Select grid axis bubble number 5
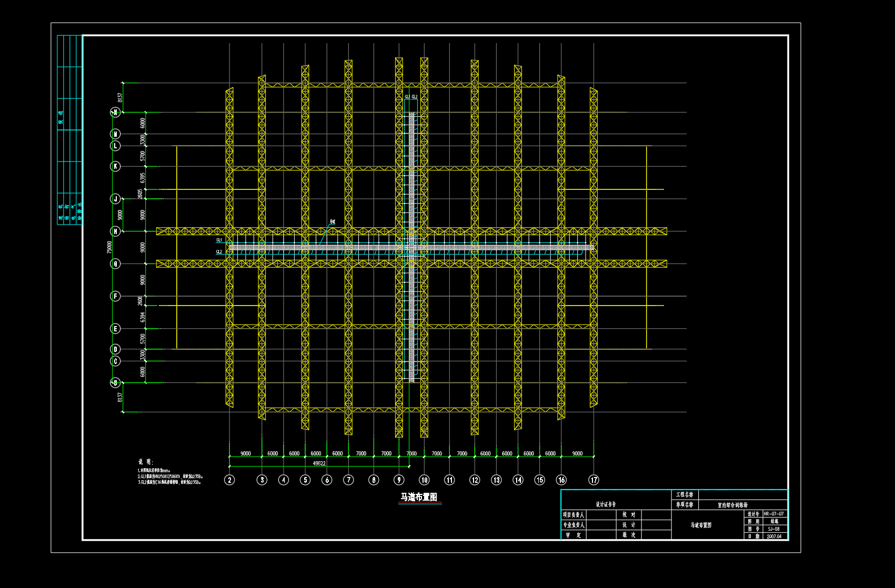Image resolution: width=895 pixels, height=588 pixels. (305, 480)
